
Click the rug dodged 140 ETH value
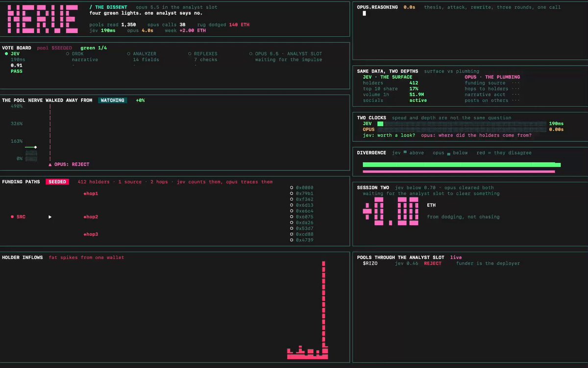239,25
